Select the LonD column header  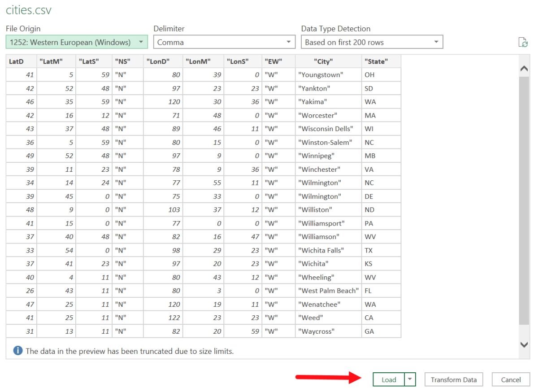point(160,61)
